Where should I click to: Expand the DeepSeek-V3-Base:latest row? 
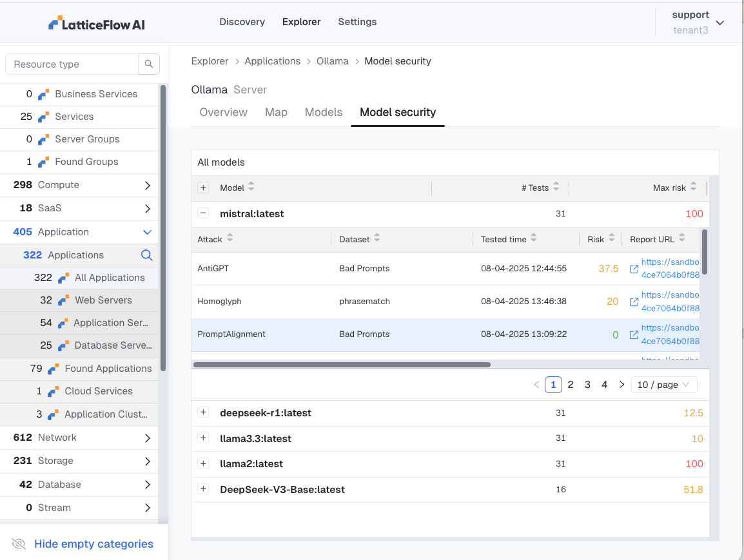pyautogui.click(x=203, y=489)
